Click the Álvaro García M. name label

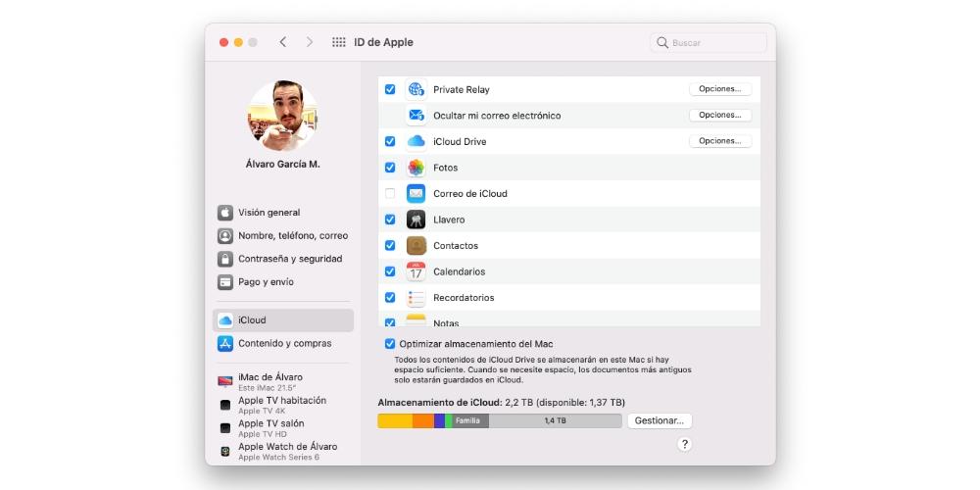pyautogui.click(x=282, y=165)
